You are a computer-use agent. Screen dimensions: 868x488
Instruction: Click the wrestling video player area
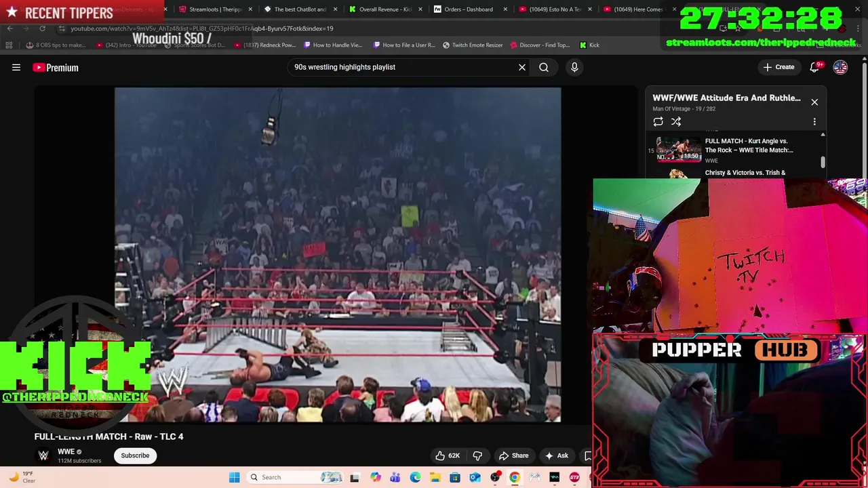point(338,255)
